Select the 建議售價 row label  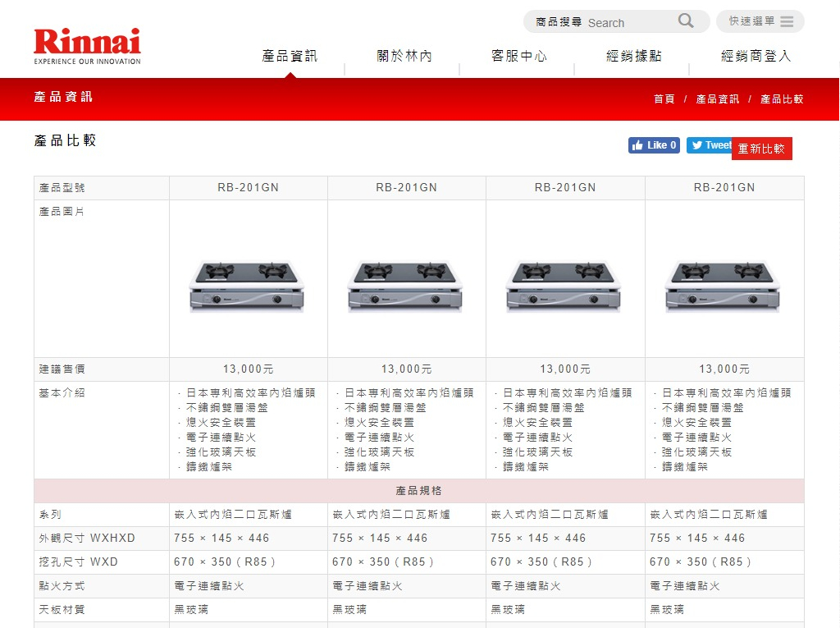point(62,369)
